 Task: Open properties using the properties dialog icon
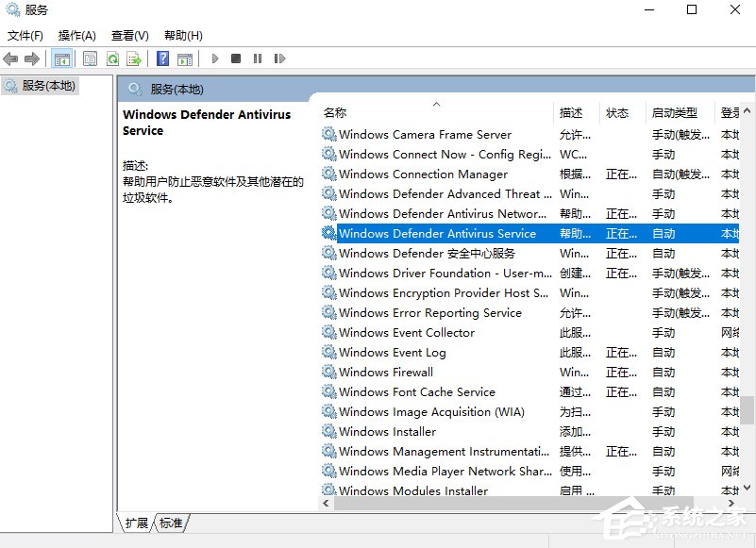point(91,58)
